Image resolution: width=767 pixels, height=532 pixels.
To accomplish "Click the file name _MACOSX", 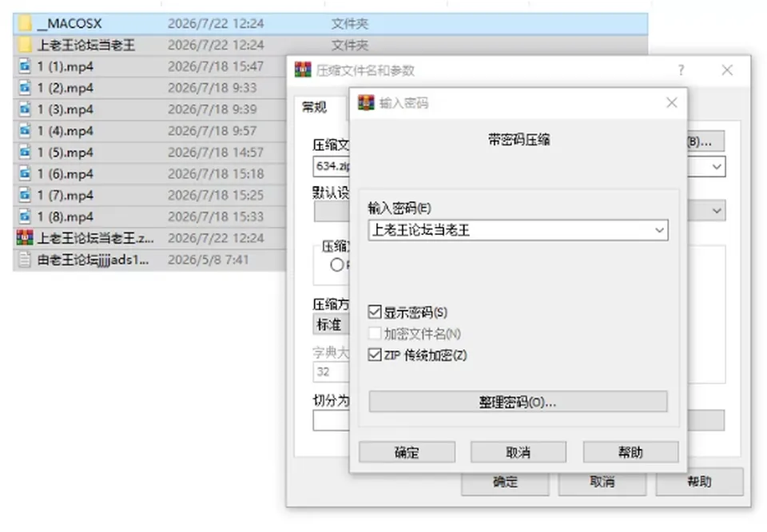I will tap(70, 23).
